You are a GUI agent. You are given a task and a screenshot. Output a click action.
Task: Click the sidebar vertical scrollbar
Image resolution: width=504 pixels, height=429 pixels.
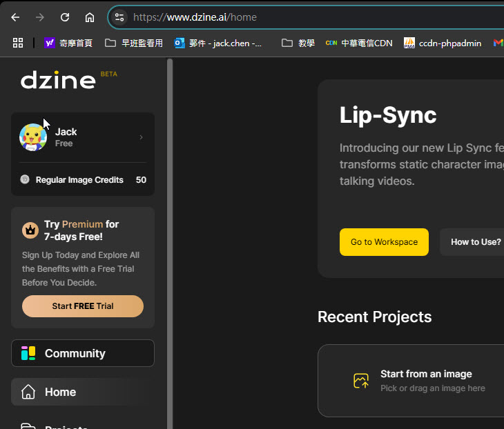170,243
